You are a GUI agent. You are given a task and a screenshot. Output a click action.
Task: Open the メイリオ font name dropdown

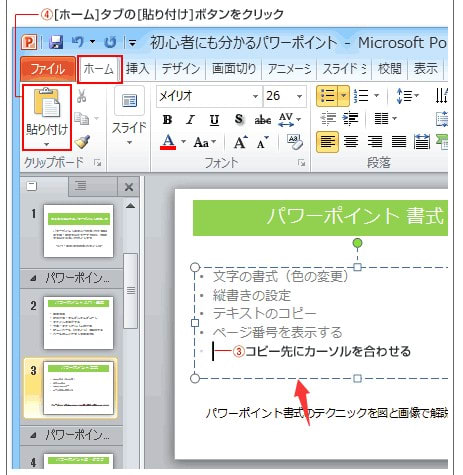click(x=255, y=96)
